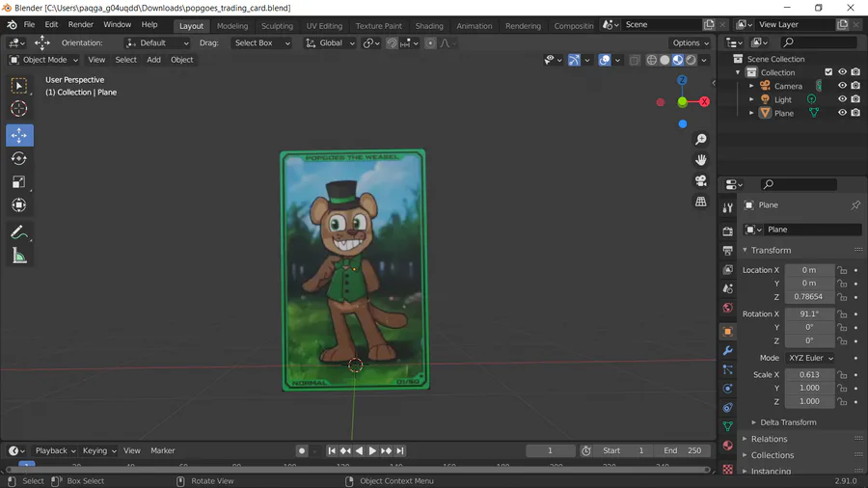868x488 pixels.
Task: Switch to wireframe shading
Action: pos(652,60)
